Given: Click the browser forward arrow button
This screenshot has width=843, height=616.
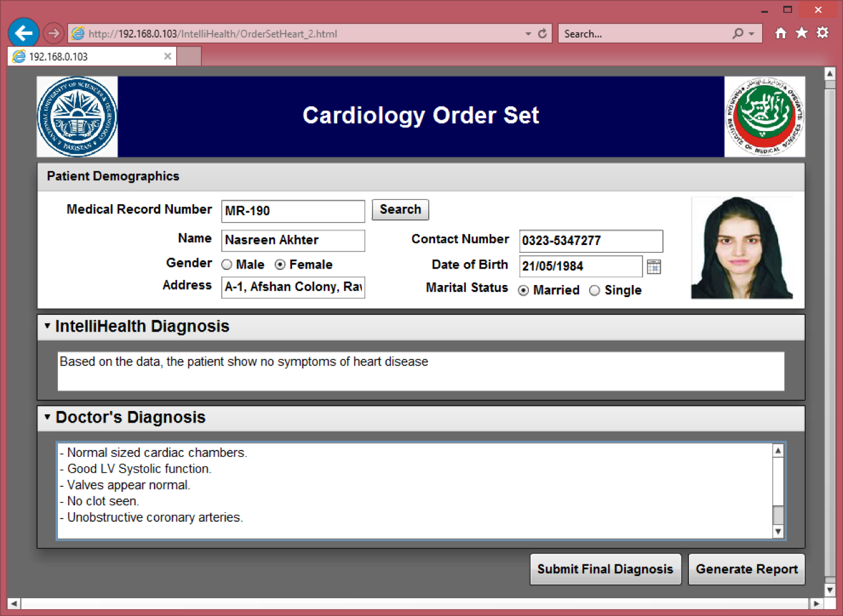Looking at the screenshot, I should tap(53, 33).
